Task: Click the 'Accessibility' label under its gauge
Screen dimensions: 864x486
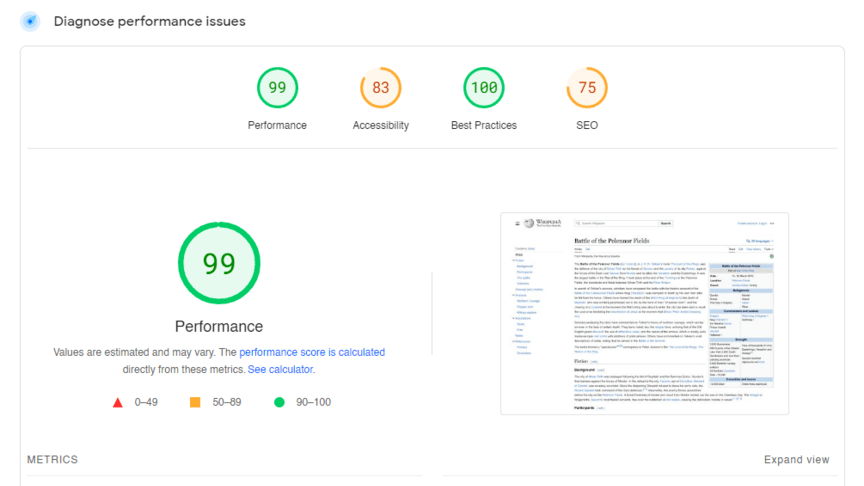Action: [380, 125]
